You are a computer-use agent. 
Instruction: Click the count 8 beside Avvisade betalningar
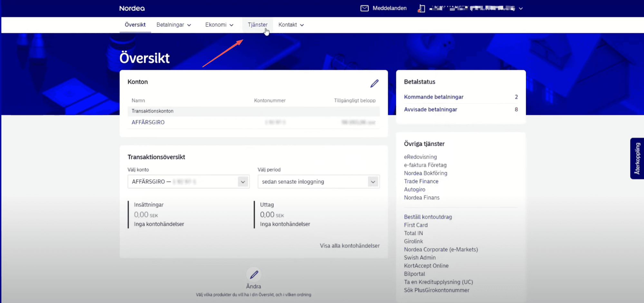(516, 109)
